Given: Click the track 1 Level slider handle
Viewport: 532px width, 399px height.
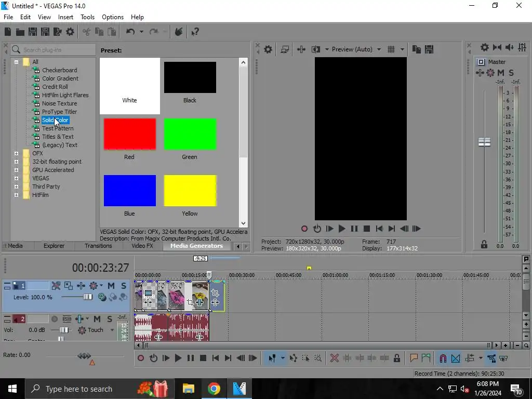Looking at the screenshot, I should click(88, 297).
